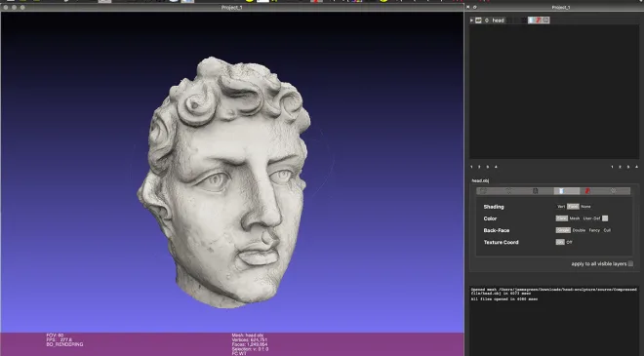The width and height of the screenshot is (644, 356).
Task: Click the FPS readout in viewport
Action: [x=60, y=340]
